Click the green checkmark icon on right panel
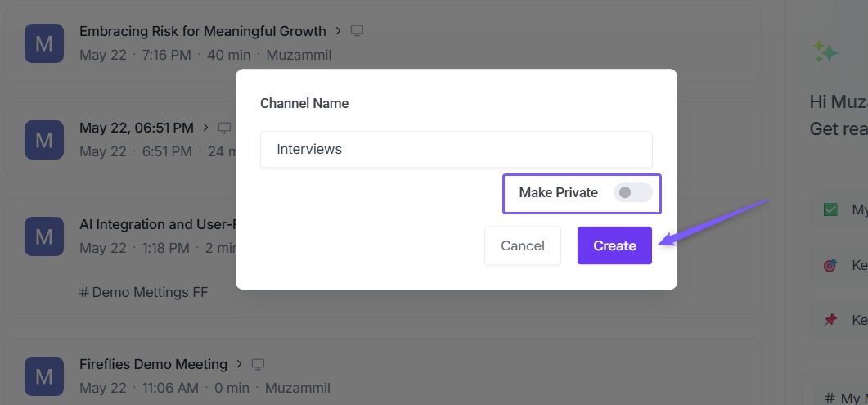The height and width of the screenshot is (405, 868). (x=830, y=209)
